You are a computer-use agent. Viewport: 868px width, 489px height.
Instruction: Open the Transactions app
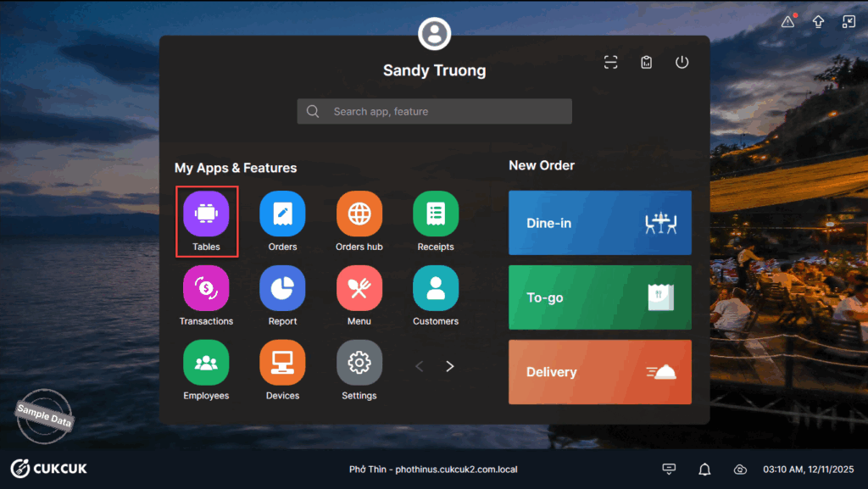tap(206, 289)
